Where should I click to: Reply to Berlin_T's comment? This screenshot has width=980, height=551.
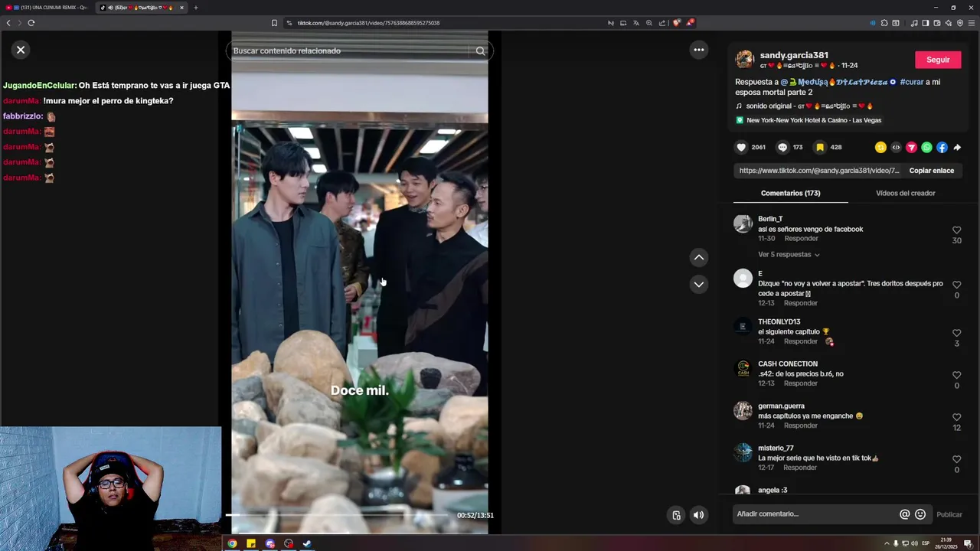(x=801, y=239)
